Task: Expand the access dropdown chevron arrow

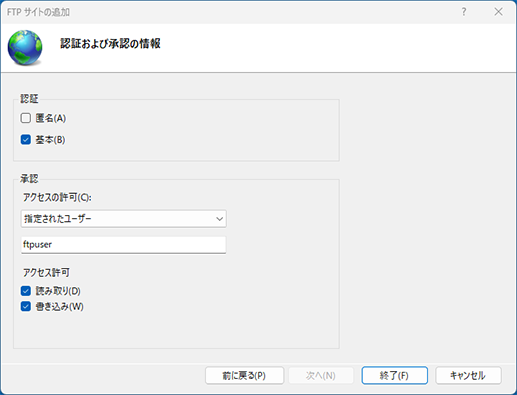Action: [x=219, y=219]
